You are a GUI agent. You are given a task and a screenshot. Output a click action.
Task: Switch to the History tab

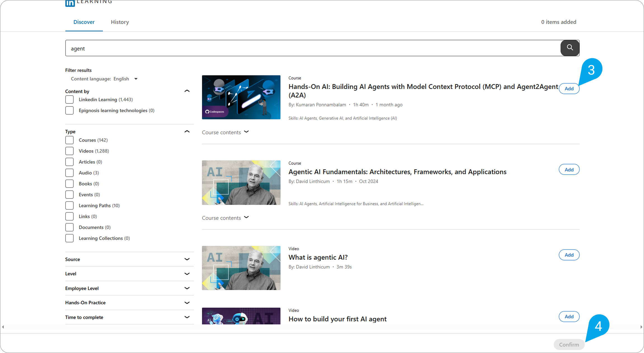(120, 22)
